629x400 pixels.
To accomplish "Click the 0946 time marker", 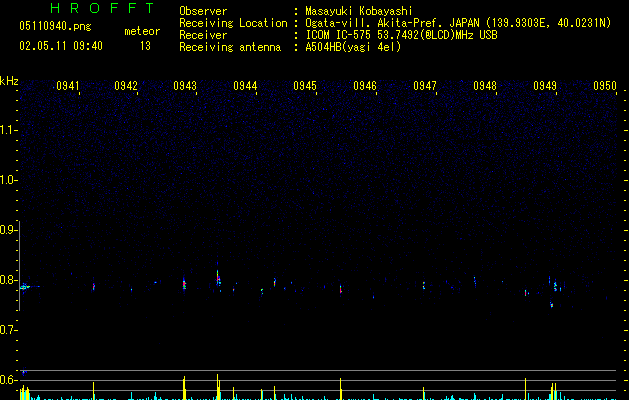I will pyautogui.click(x=365, y=86).
